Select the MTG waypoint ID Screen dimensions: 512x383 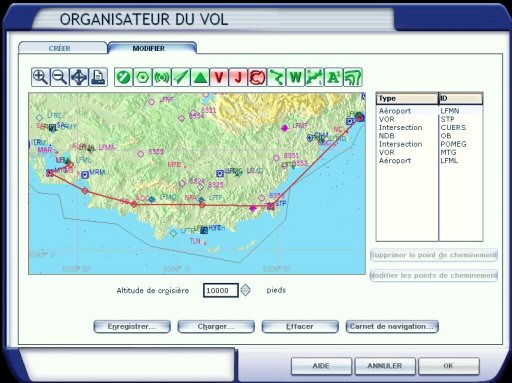click(448, 152)
